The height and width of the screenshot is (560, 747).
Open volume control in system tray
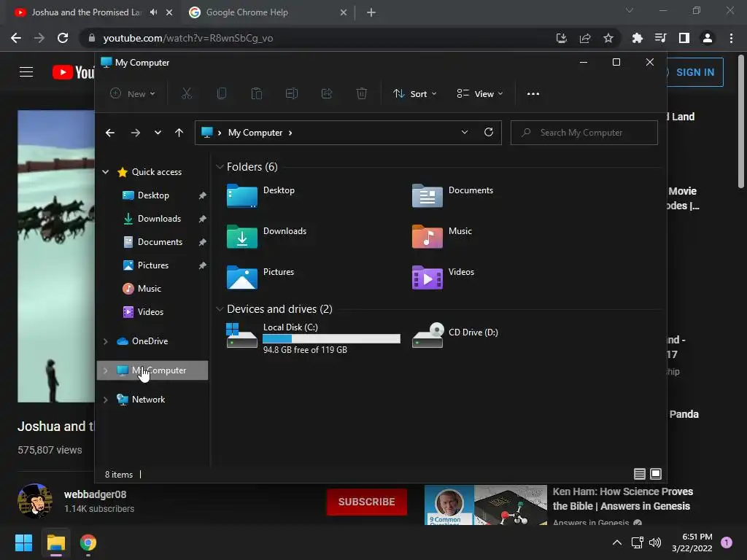coord(655,542)
